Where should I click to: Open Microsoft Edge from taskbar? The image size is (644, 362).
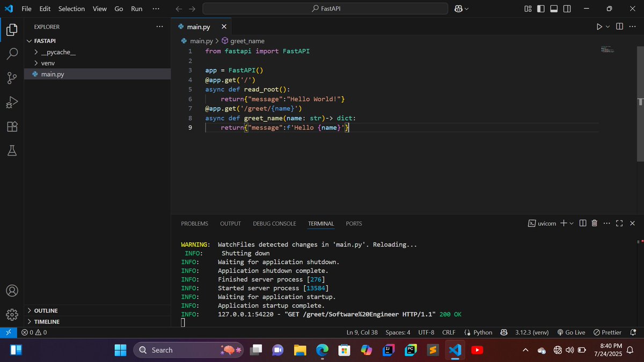321,350
